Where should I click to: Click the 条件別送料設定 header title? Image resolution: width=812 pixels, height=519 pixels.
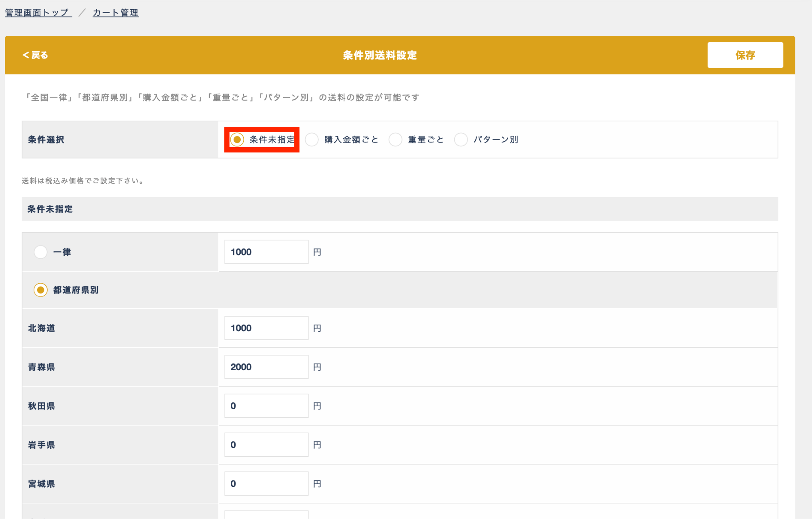[379, 55]
